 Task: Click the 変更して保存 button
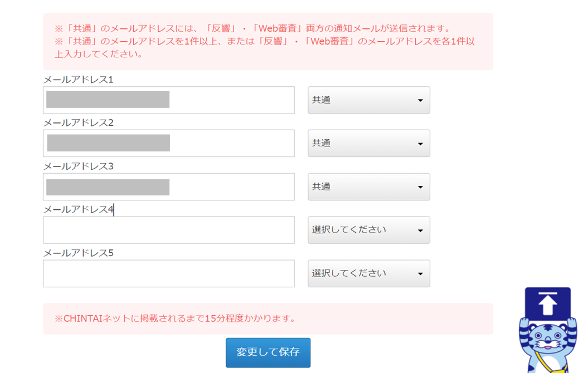(x=268, y=352)
